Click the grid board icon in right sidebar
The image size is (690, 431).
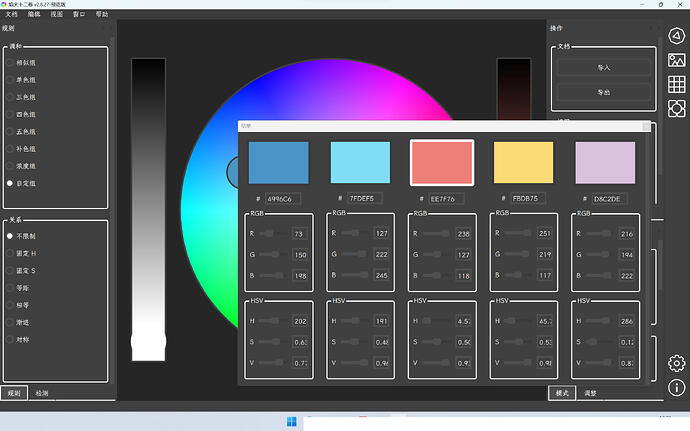(x=676, y=83)
